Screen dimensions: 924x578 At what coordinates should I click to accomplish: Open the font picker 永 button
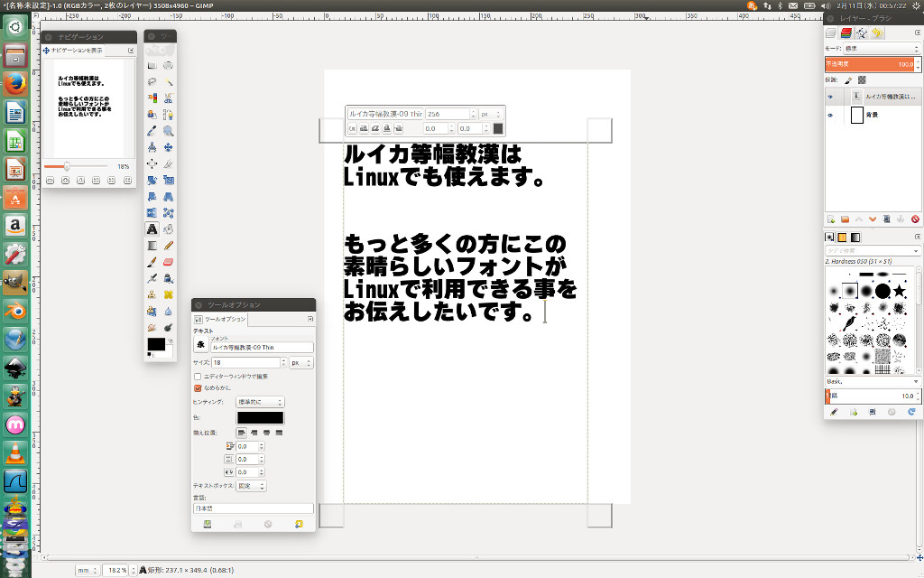pyautogui.click(x=200, y=345)
